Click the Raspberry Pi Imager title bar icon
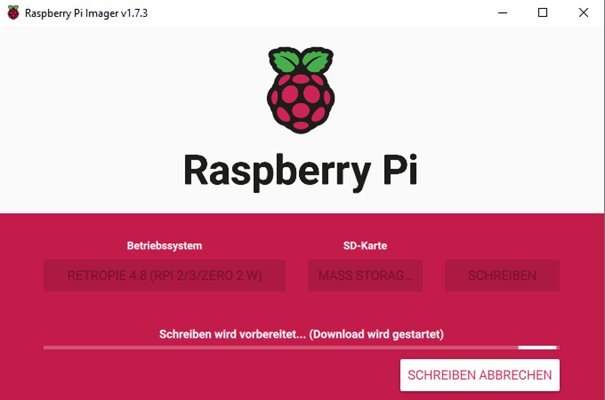The height and width of the screenshot is (400, 605). point(13,13)
